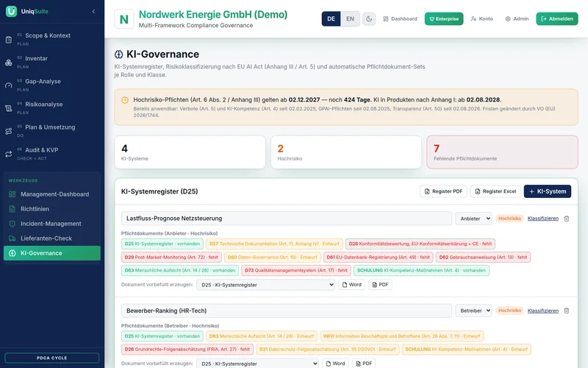Viewport: 588px width, 368px height.
Task: Click D28 Konformitätsbewertung tag
Action: [x=420, y=244]
